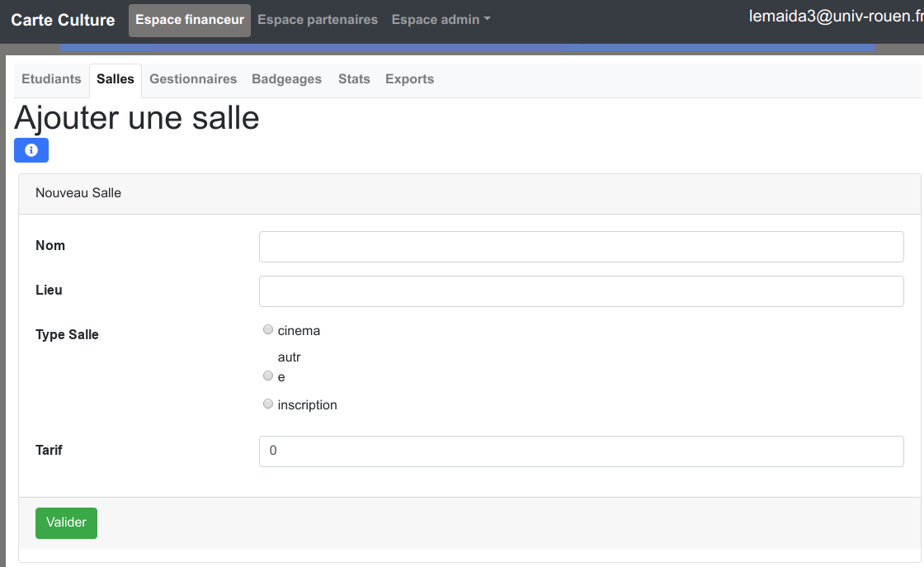924x567 pixels.
Task: Go to the Gestionnaires tab
Action: click(193, 79)
